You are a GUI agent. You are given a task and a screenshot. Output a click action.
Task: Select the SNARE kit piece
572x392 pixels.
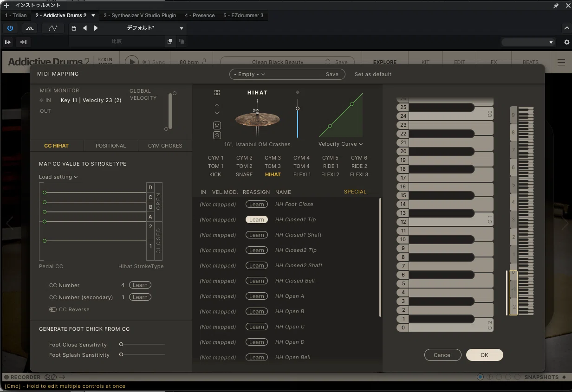[244, 174]
